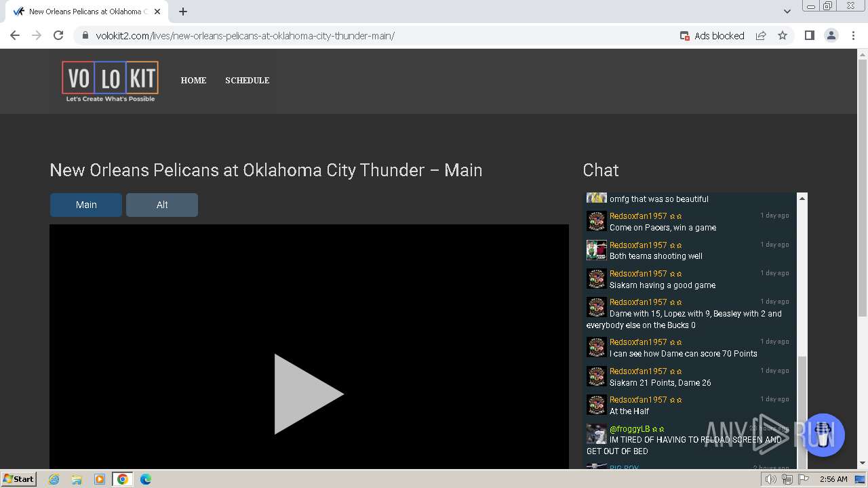Open the SCHEDULE menu item

(248, 80)
